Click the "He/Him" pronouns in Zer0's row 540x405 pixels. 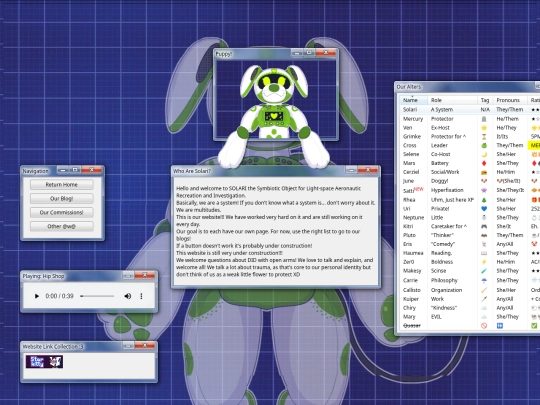coord(506,262)
